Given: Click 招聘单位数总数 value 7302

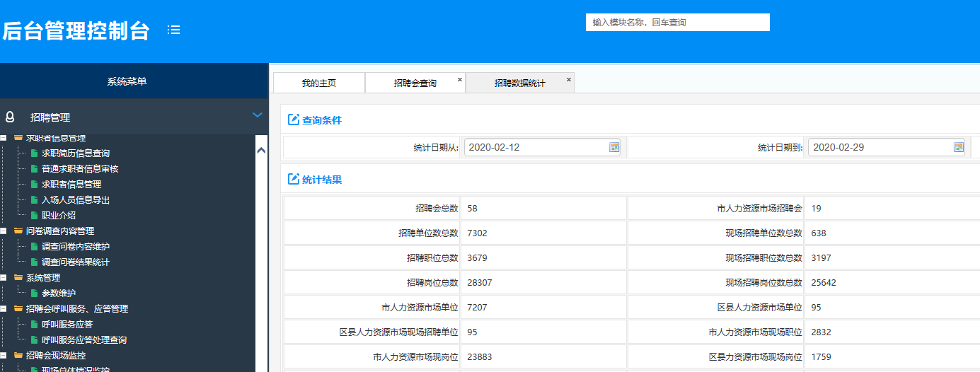Looking at the screenshot, I should (477, 233).
